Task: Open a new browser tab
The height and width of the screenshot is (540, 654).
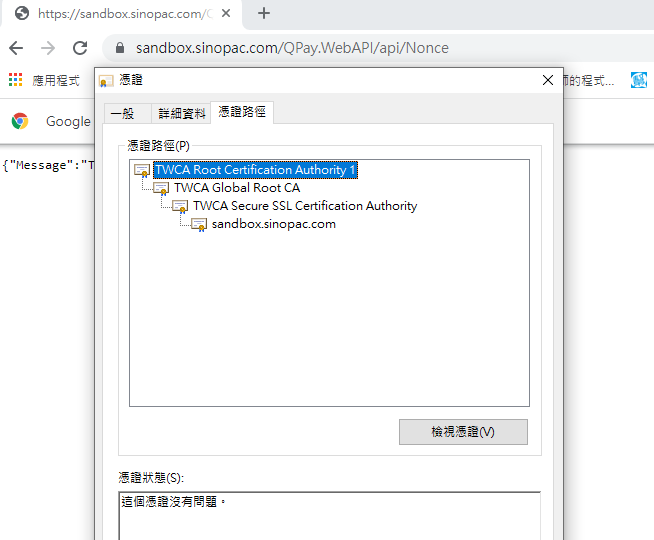Action: 264,13
